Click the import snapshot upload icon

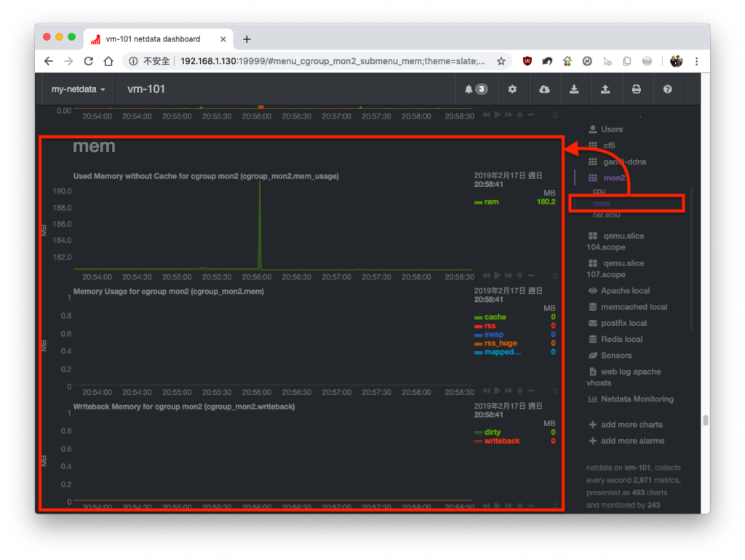click(605, 89)
